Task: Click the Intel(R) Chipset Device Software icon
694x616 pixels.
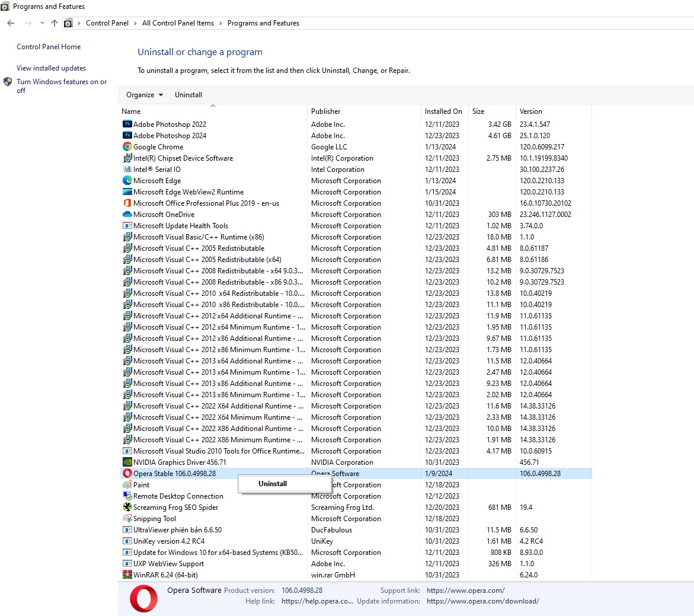Action: coord(127,158)
